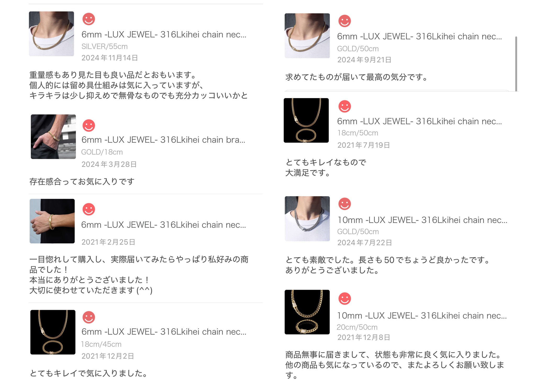The height and width of the screenshot is (392, 536).
Task: Click smiley icon on 2021年2月25日 review
Action: [89, 209]
